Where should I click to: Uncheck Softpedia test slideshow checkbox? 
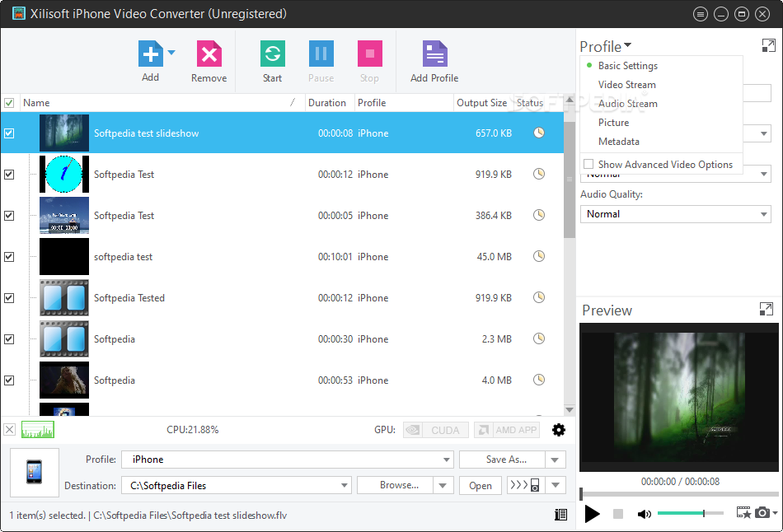[9, 133]
